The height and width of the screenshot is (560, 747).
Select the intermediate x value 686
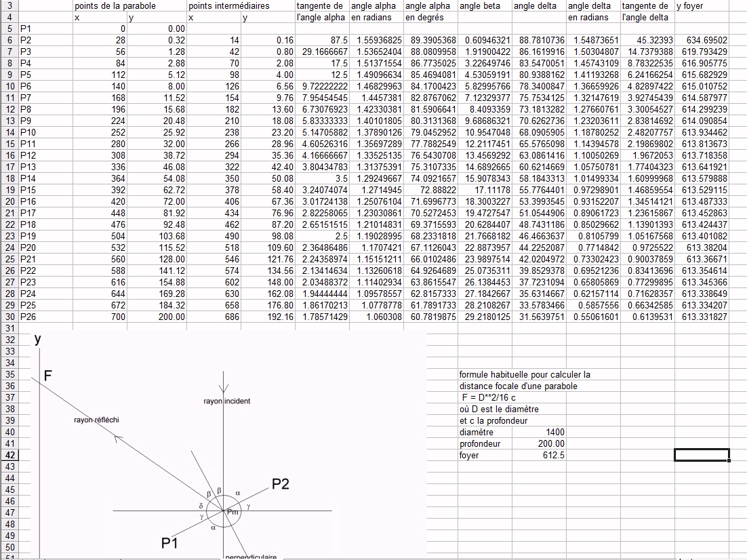tap(214, 317)
